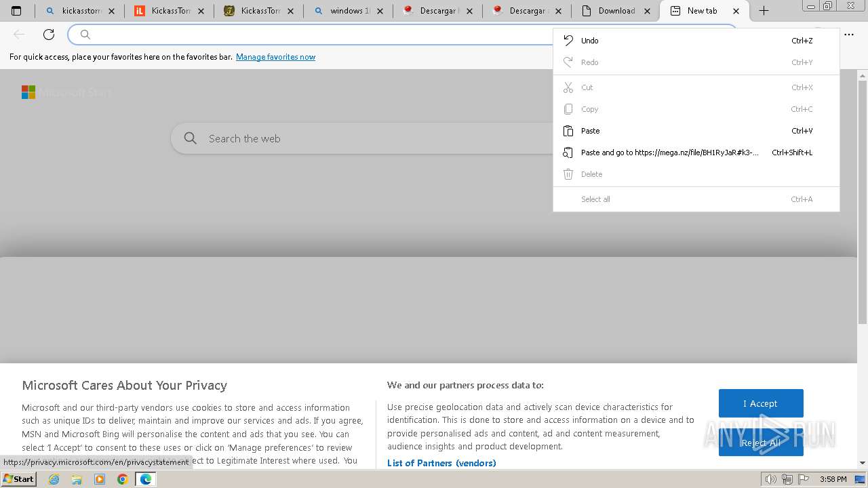The width and height of the screenshot is (868, 488).
Task: Close the Download tab
Action: coord(647,11)
